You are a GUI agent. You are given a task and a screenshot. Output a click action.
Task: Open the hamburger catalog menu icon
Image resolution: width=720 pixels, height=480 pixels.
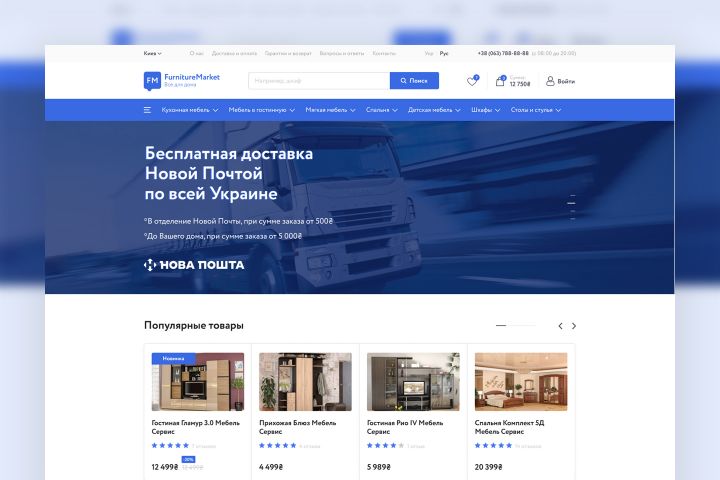[147, 110]
